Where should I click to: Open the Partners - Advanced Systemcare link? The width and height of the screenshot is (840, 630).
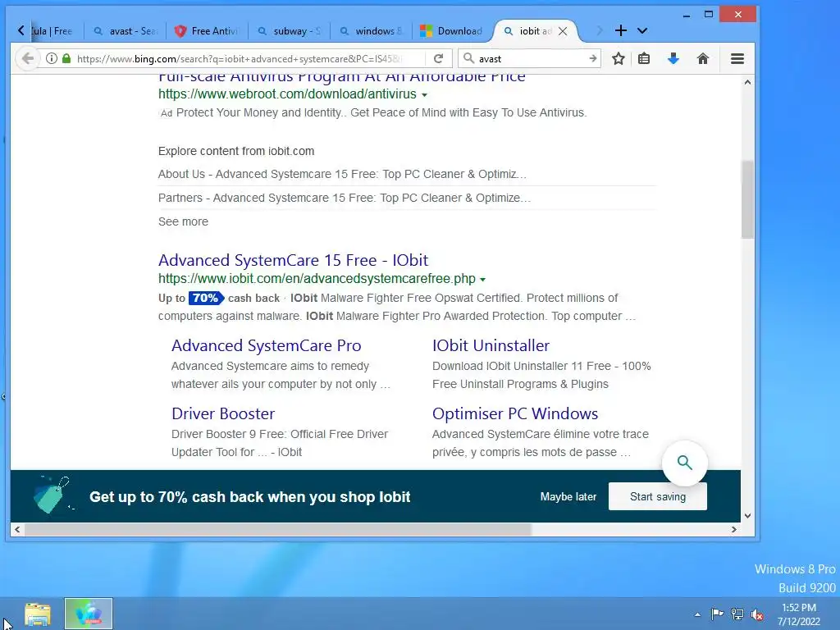[345, 198]
